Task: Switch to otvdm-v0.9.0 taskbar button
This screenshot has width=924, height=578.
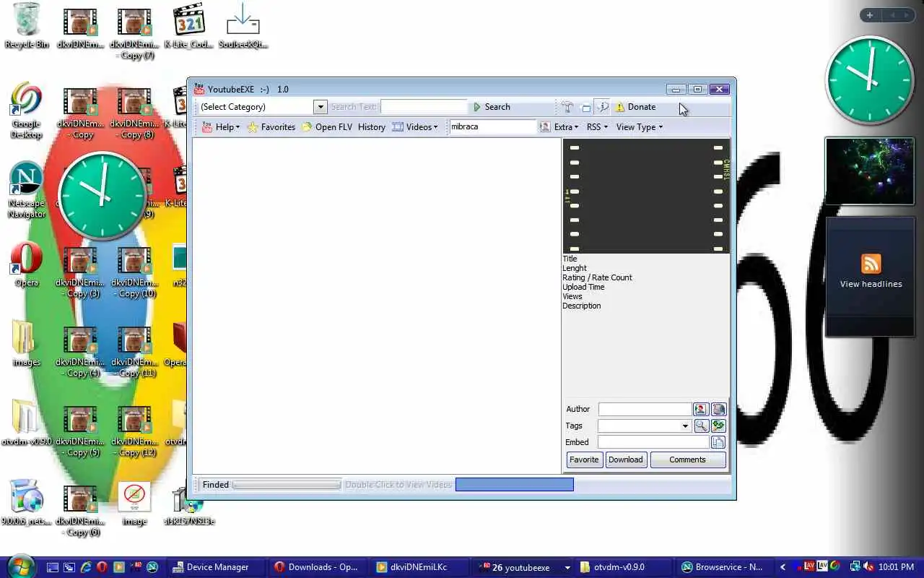Action: [625, 567]
